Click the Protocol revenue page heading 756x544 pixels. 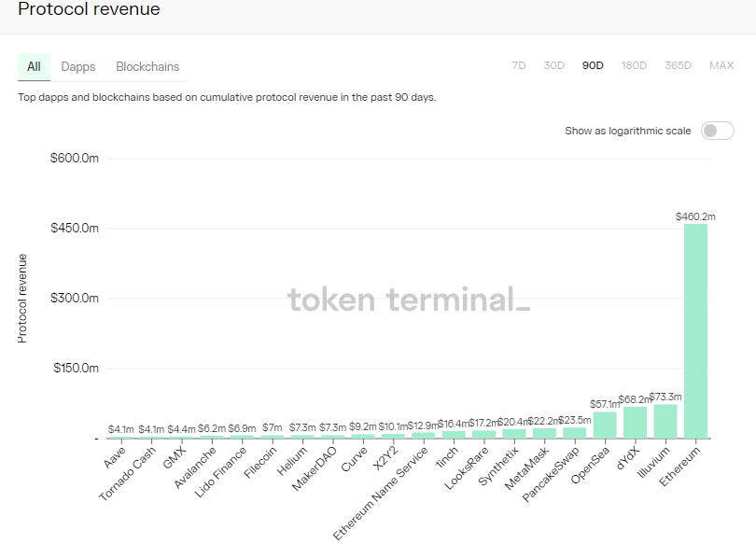(89, 9)
